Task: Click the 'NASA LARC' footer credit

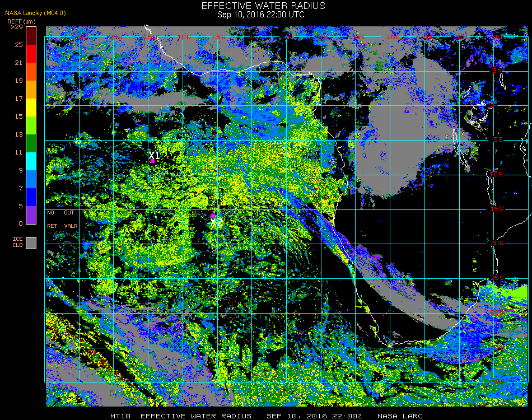Action: 400,416
